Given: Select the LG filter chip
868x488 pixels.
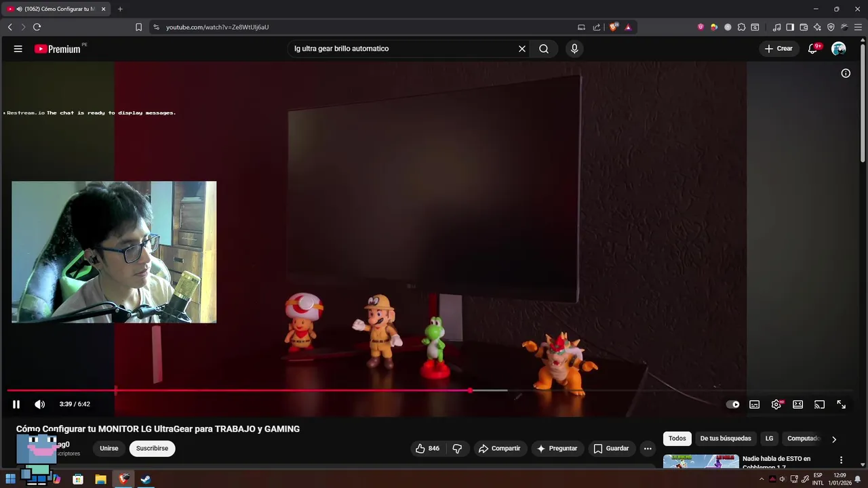Looking at the screenshot, I should click(769, 439).
